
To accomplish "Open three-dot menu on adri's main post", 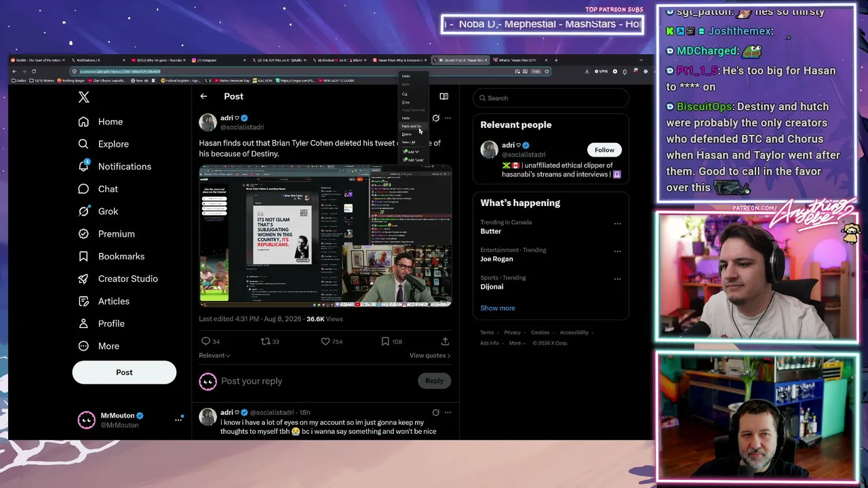I will (x=448, y=118).
